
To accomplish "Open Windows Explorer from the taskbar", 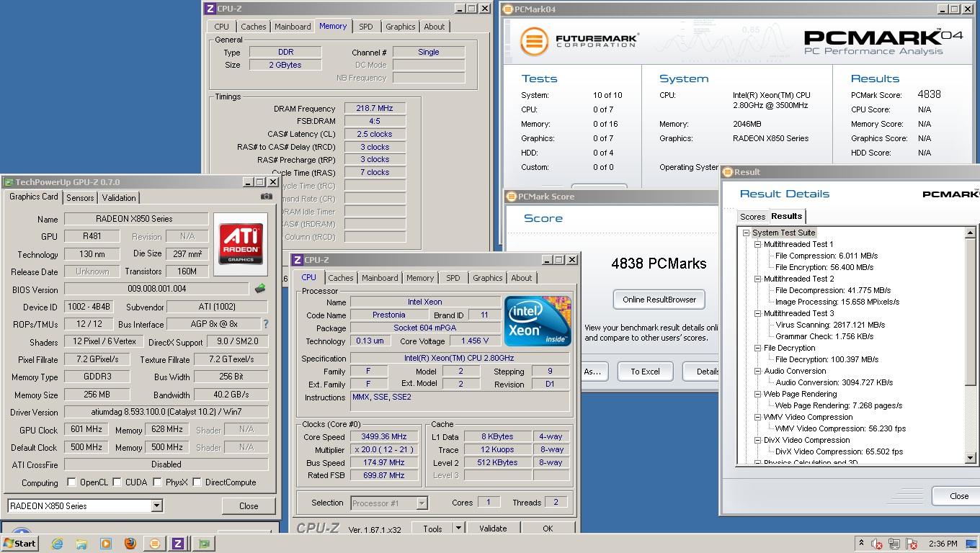I will pyautogui.click(x=81, y=544).
